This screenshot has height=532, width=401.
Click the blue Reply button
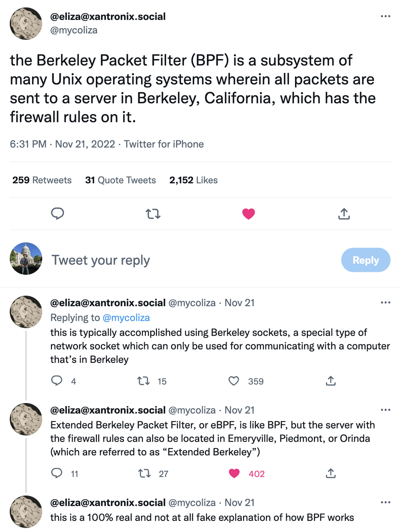click(x=366, y=260)
